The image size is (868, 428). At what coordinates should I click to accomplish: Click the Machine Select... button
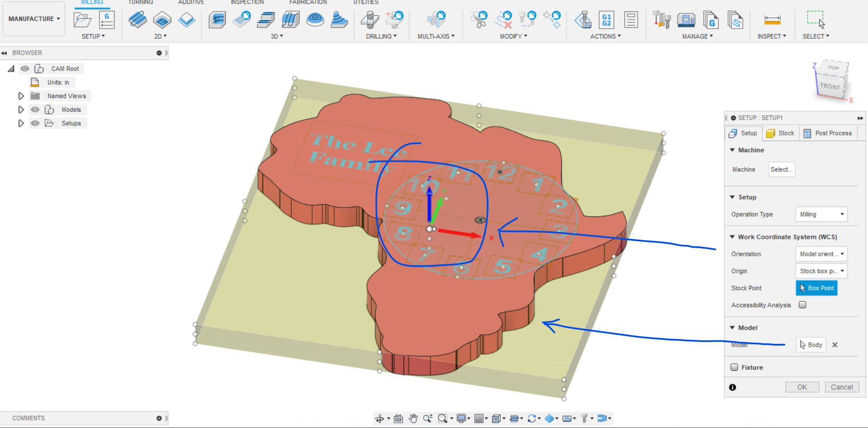(782, 169)
